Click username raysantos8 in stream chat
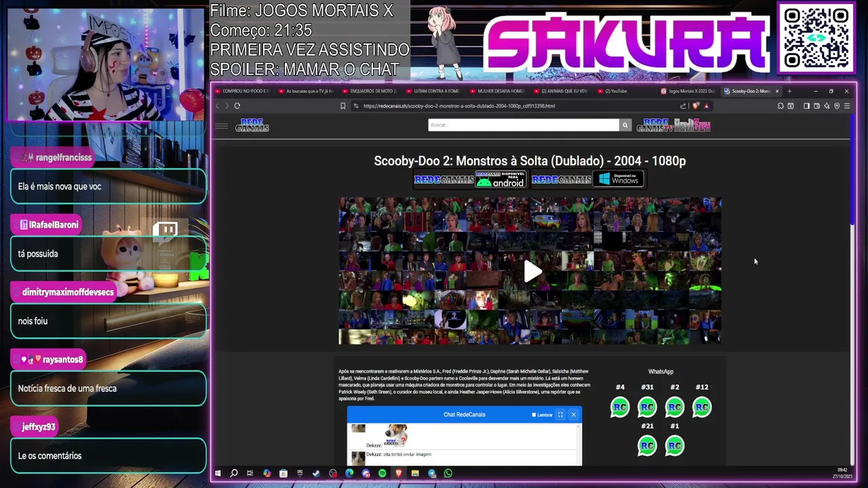Viewport: 868px width, 488px height. tap(62, 359)
